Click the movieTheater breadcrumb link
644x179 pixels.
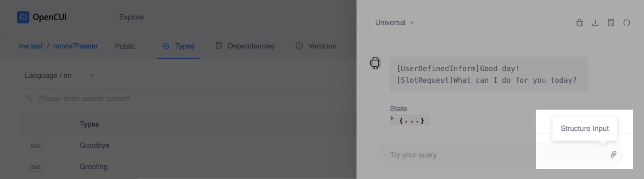coord(76,46)
